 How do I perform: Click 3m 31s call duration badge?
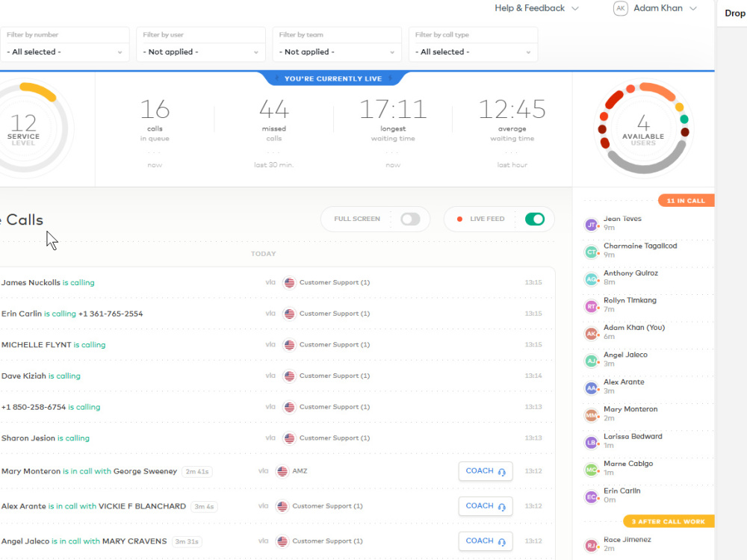tap(187, 541)
